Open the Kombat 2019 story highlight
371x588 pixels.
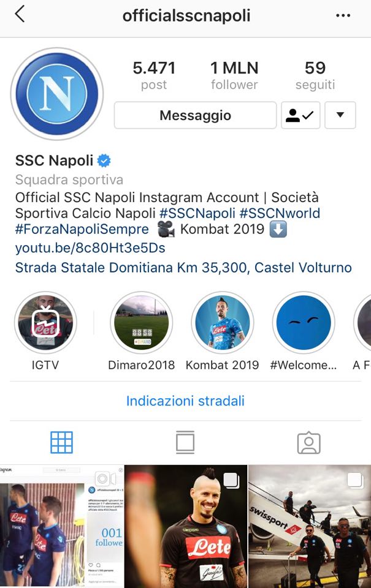point(223,323)
